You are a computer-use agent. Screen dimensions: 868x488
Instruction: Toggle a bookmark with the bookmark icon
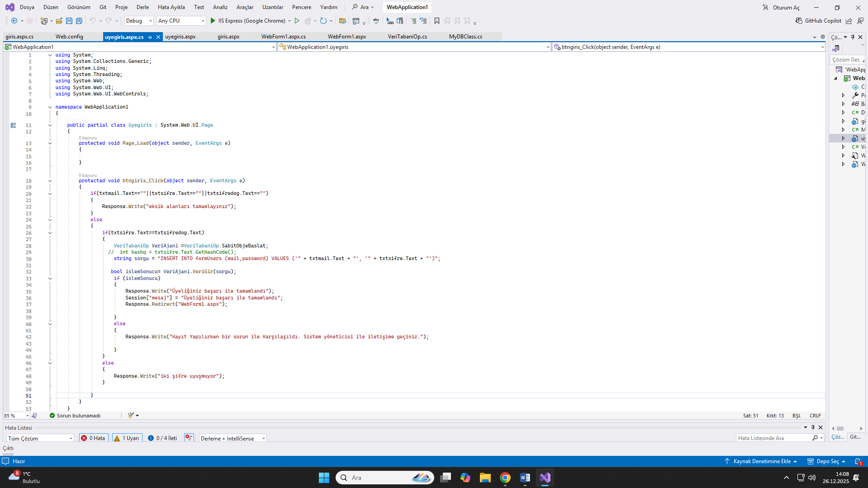pos(437,21)
